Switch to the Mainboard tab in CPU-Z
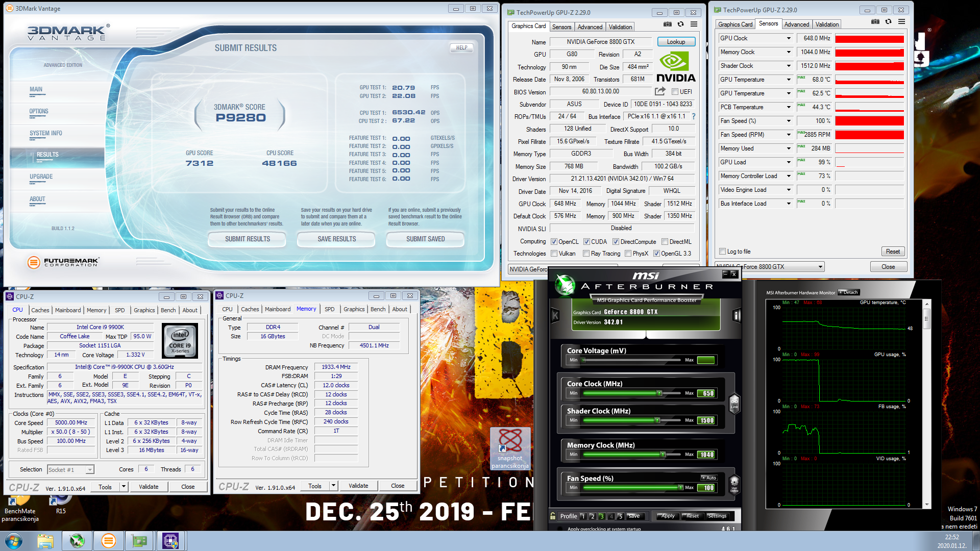The height and width of the screenshot is (551, 980). click(68, 310)
